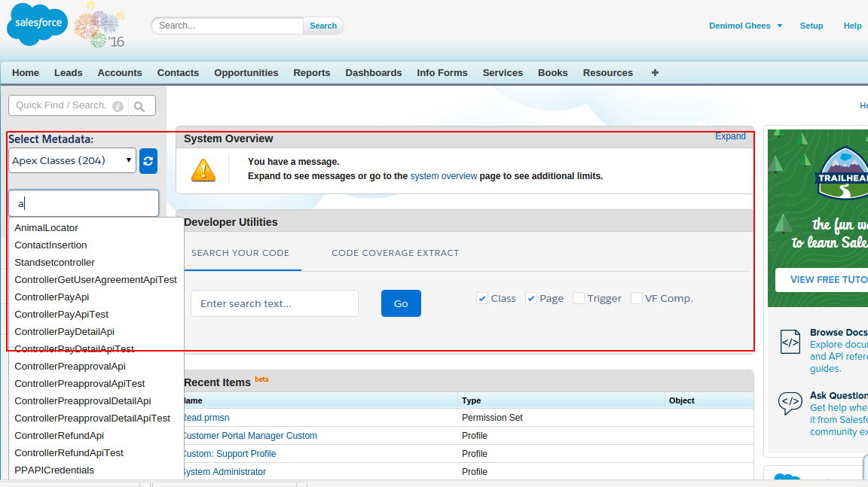Open the system overview link
The width and height of the screenshot is (868, 487).
click(x=443, y=176)
